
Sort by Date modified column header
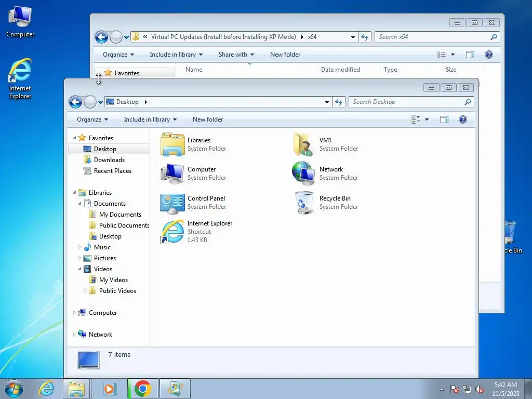[349, 70]
